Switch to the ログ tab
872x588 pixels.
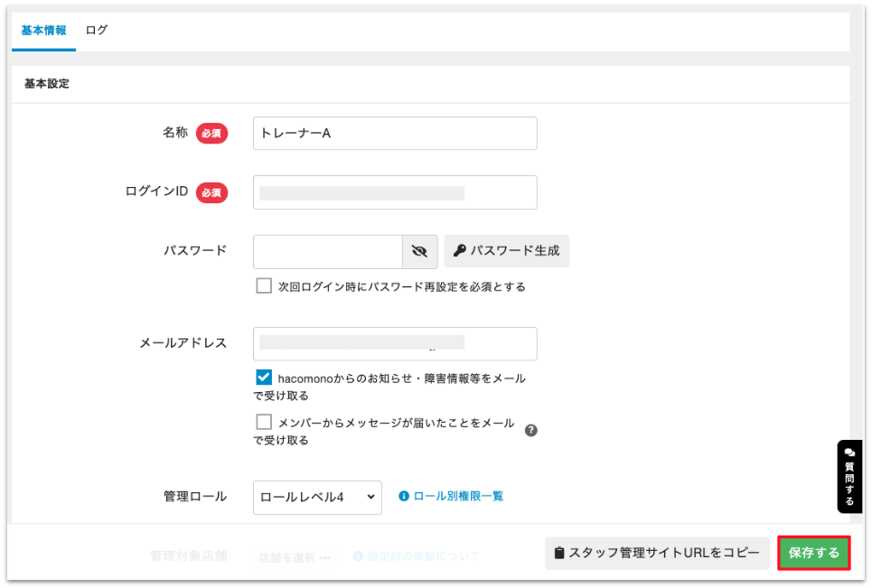point(97,30)
